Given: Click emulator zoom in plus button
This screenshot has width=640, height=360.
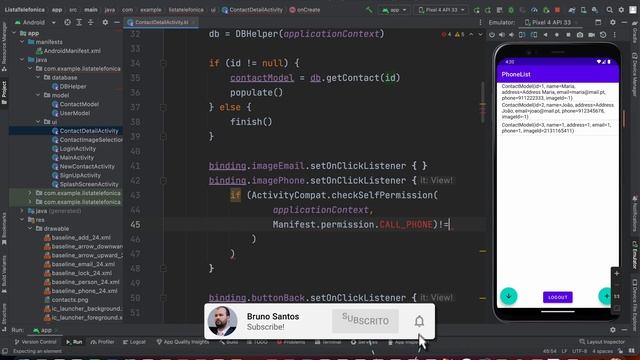Looking at the screenshot, I should 617,273.
